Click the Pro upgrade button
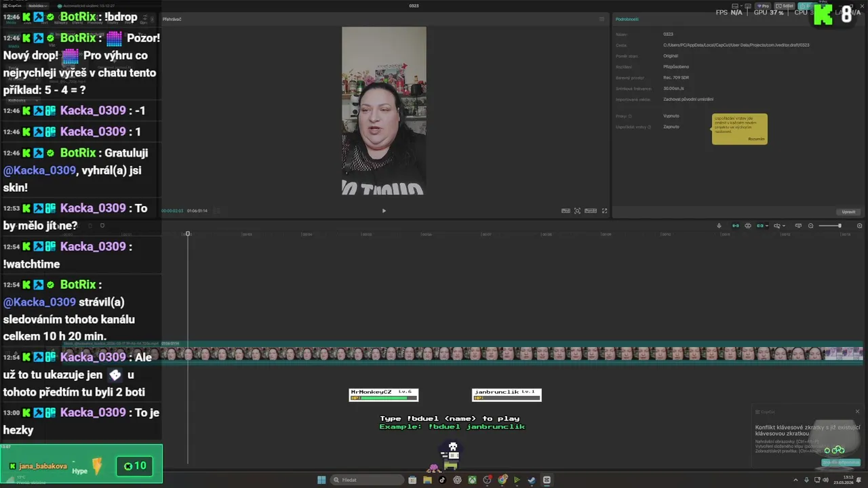Image resolution: width=868 pixels, height=488 pixels. pyautogui.click(x=763, y=6)
